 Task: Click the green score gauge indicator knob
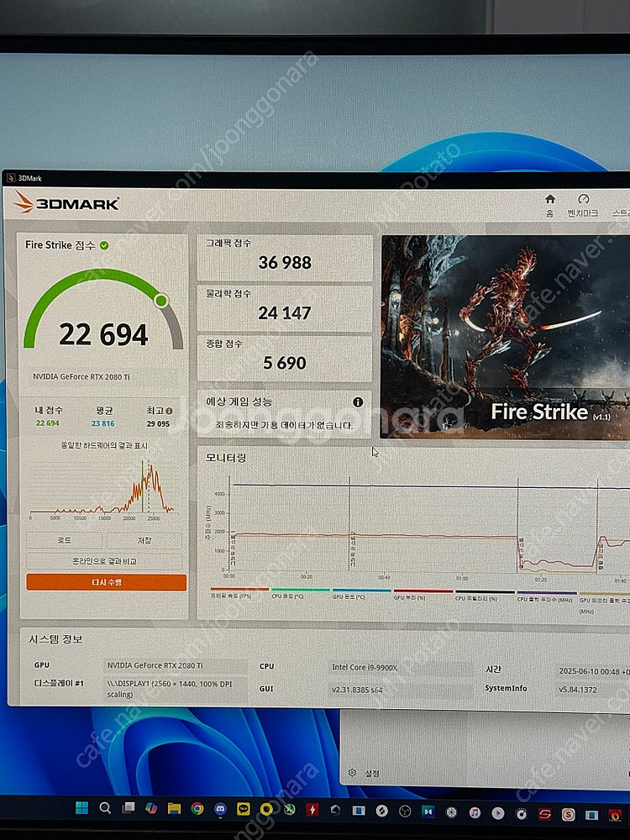tap(160, 301)
